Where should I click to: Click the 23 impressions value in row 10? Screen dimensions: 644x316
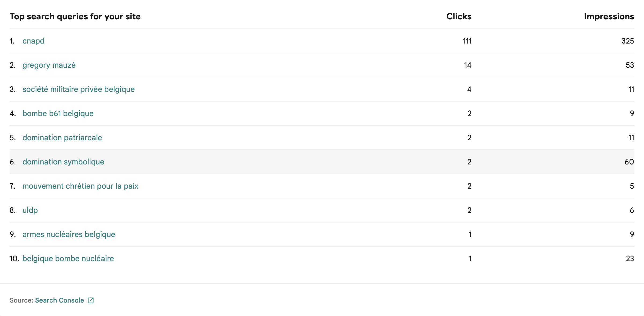630,258
